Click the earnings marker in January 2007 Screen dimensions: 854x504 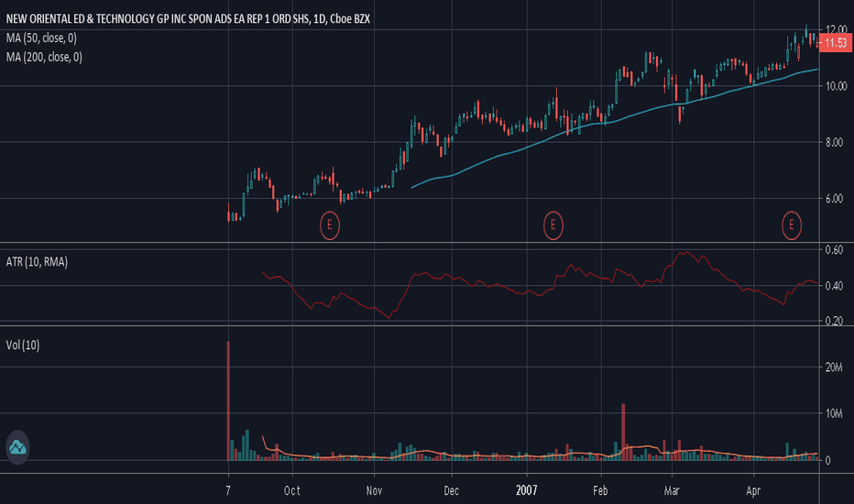coord(553,225)
